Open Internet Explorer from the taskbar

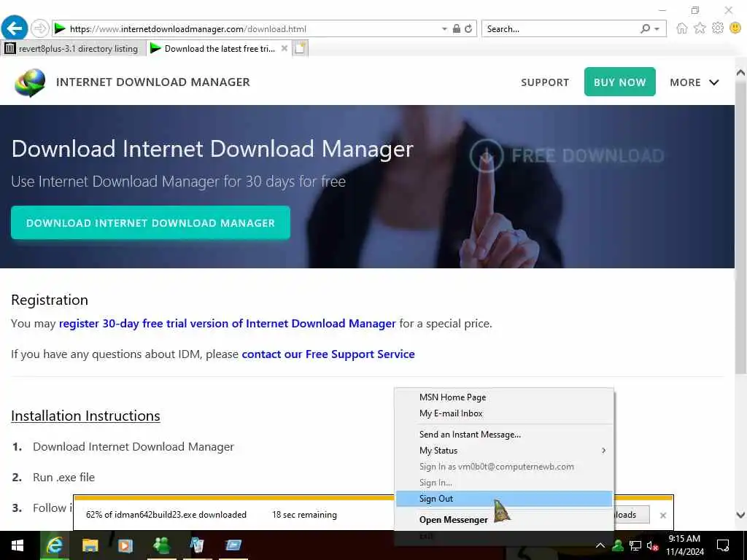pyautogui.click(x=54, y=545)
